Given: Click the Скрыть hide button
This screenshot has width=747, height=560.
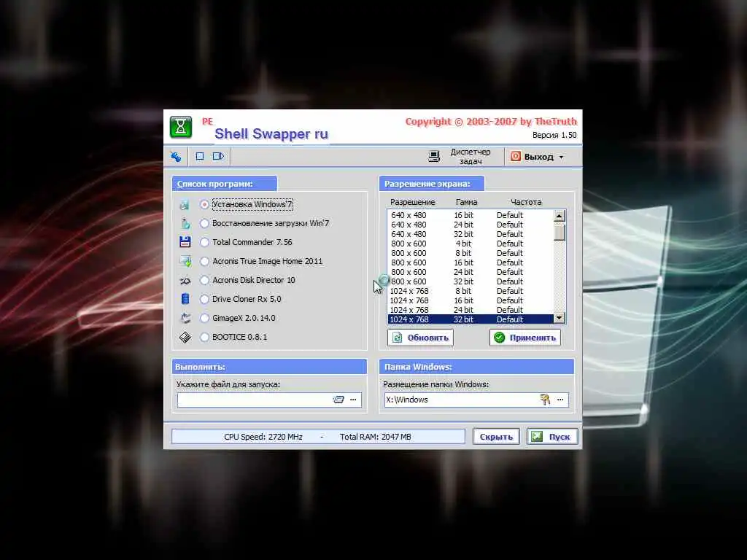Looking at the screenshot, I should coord(496,437).
